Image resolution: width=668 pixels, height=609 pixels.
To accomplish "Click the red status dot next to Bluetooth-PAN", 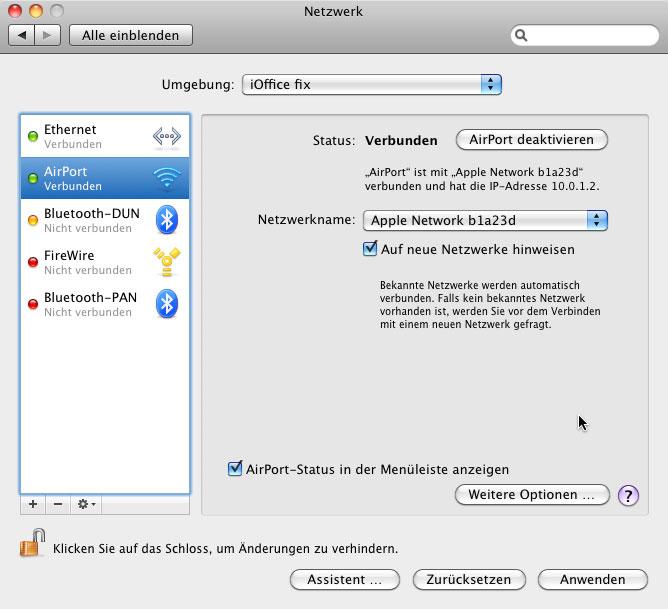I will point(33,304).
